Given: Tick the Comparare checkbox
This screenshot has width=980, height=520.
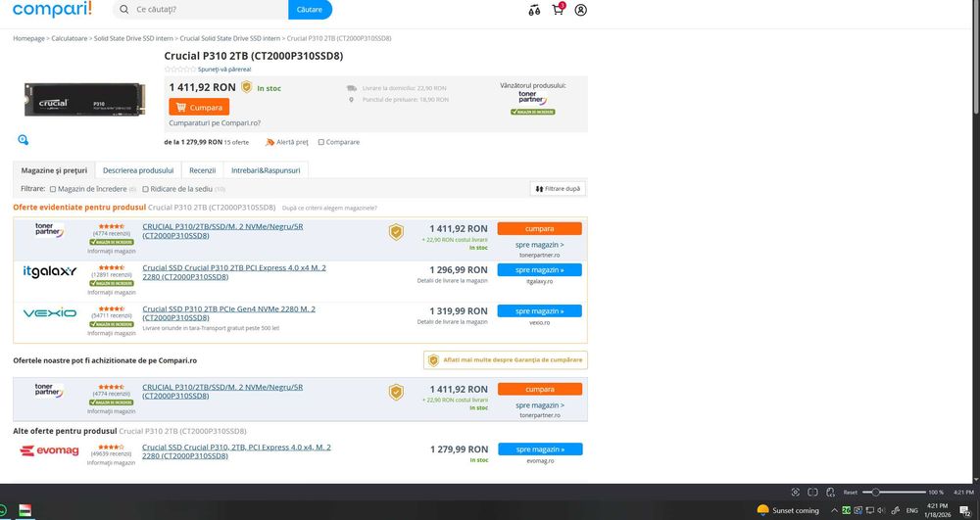Looking at the screenshot, I should click(321, 142).
